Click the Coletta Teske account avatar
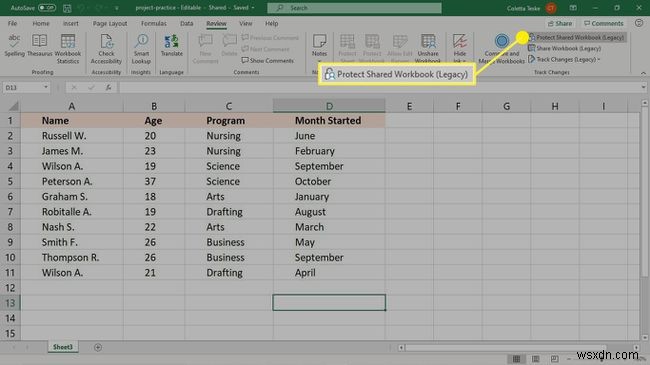The height and width of the screenshot is (365, 650). point(551,8)
